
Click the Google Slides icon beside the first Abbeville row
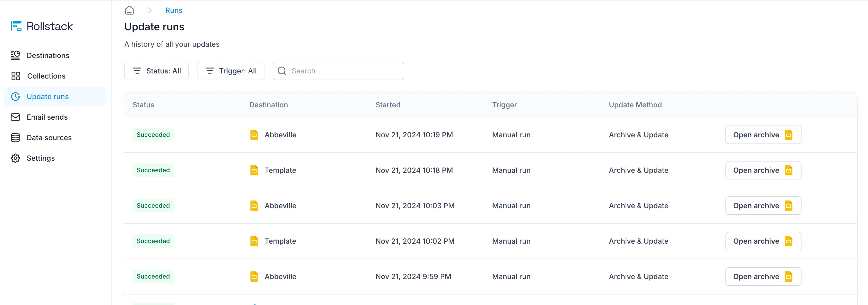[x=254, y=135]
